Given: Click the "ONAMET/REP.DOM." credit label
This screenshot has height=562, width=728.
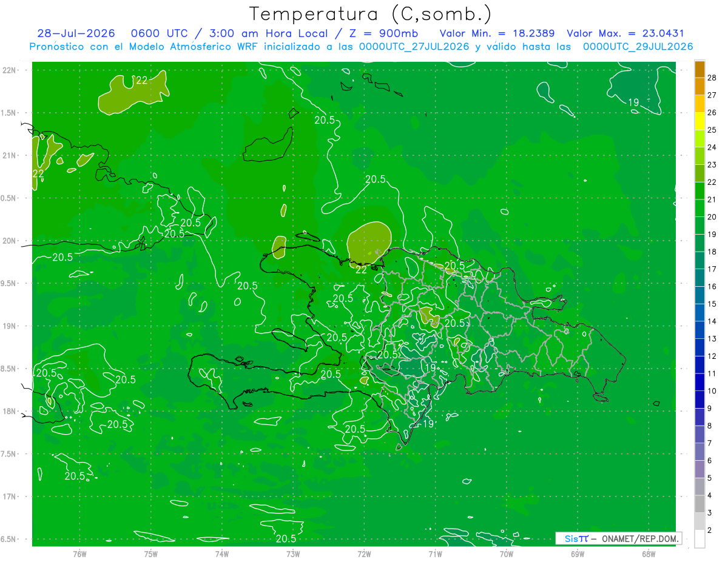Looking at the screenshot, I should point(641,538).
